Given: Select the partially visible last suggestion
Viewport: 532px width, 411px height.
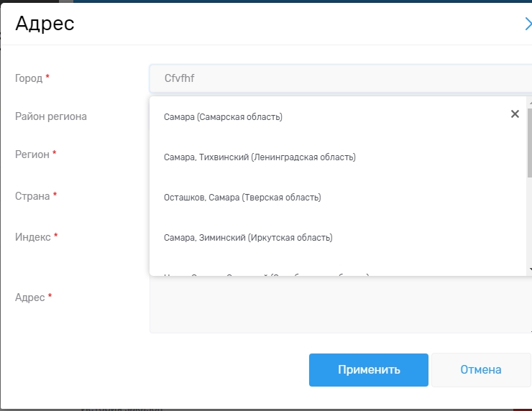Looking at the screenshot, I should coord(266,273).
